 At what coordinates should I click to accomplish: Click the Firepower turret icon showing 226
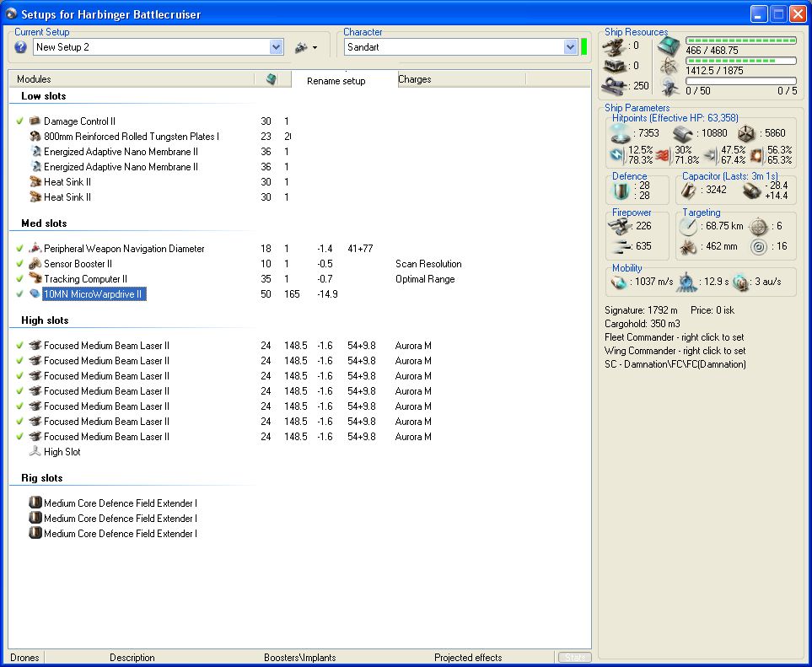tap(619, 226)
